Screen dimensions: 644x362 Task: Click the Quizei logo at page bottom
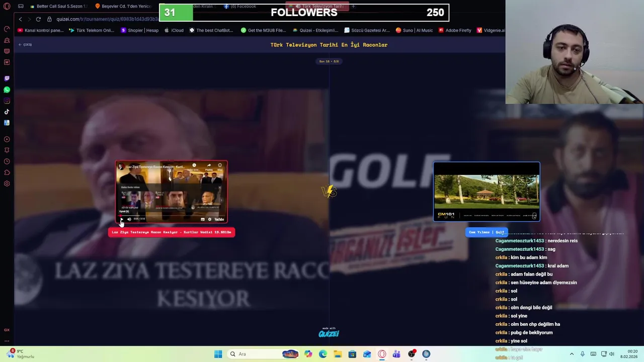329,333
